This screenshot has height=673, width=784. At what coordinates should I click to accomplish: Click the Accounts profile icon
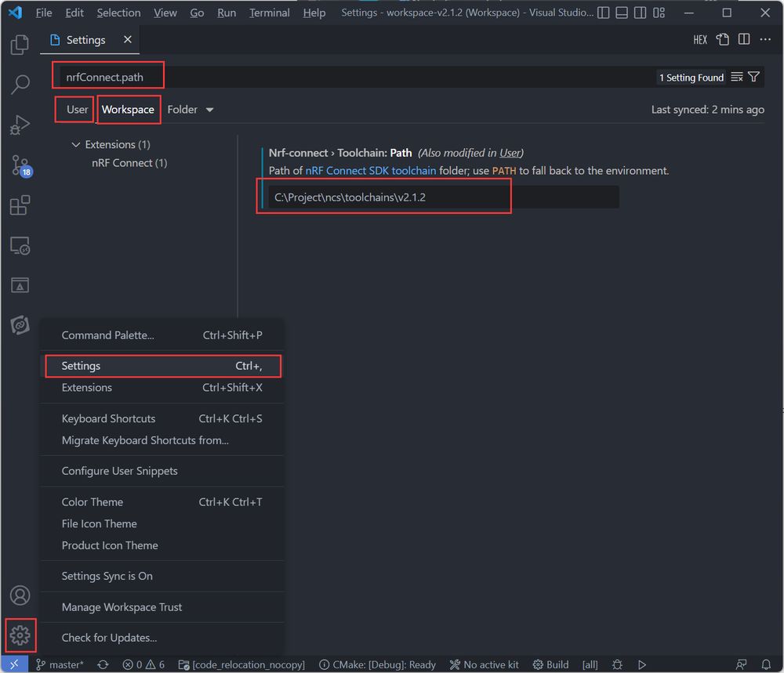20,595
